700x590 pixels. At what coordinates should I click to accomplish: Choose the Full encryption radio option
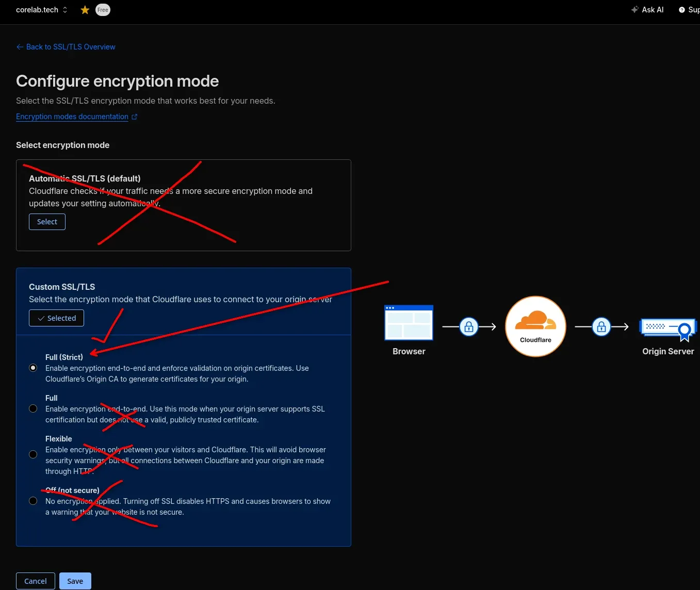click(33, 408)
